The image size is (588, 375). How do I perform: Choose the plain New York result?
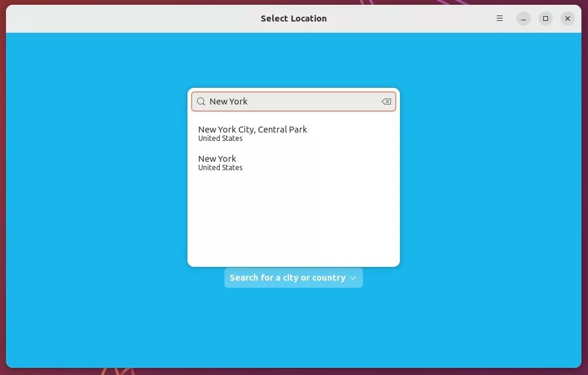(294, 163)
